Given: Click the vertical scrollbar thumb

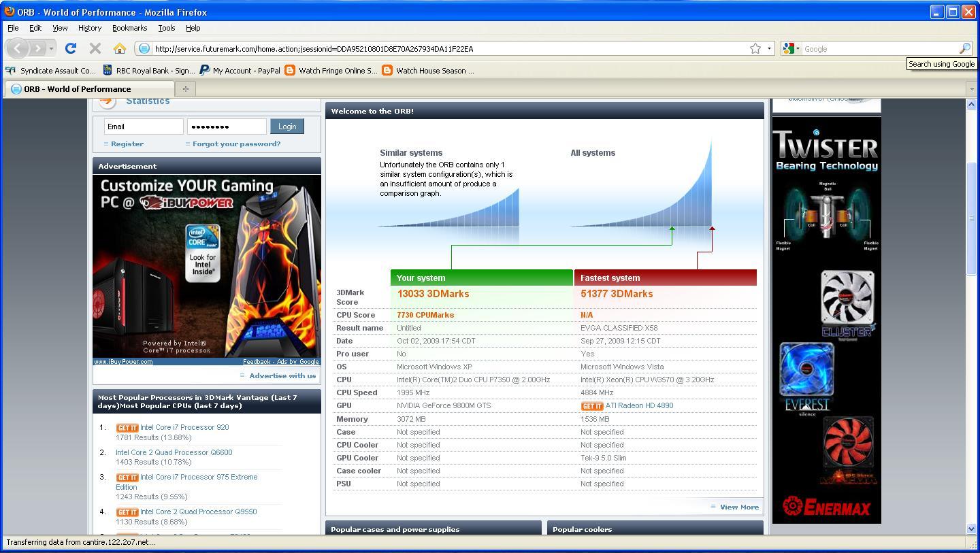Looking at the screenshot, I should tap(971, 219).
